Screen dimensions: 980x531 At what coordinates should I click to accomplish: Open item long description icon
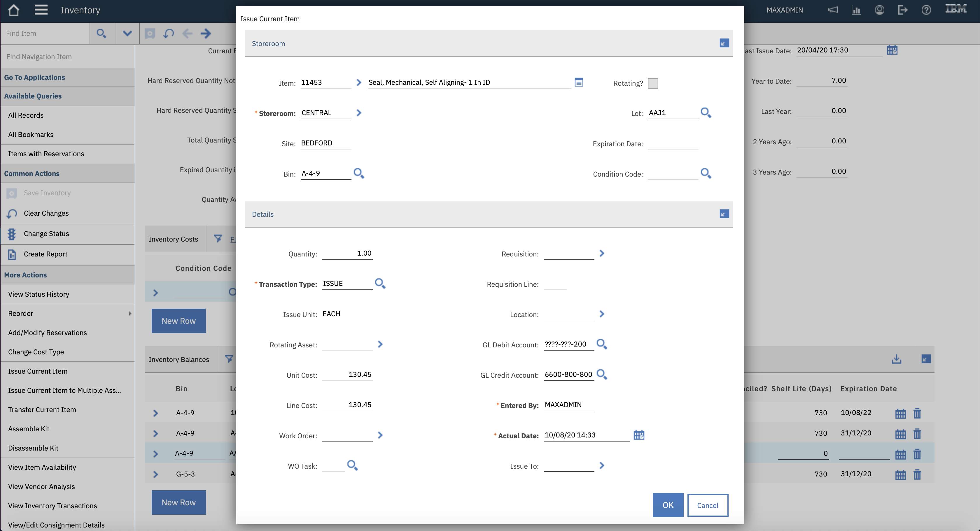point(579,82)
